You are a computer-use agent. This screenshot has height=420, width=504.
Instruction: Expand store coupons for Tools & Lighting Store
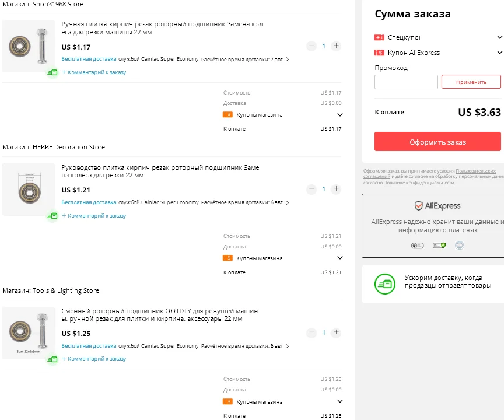point(339,401)
